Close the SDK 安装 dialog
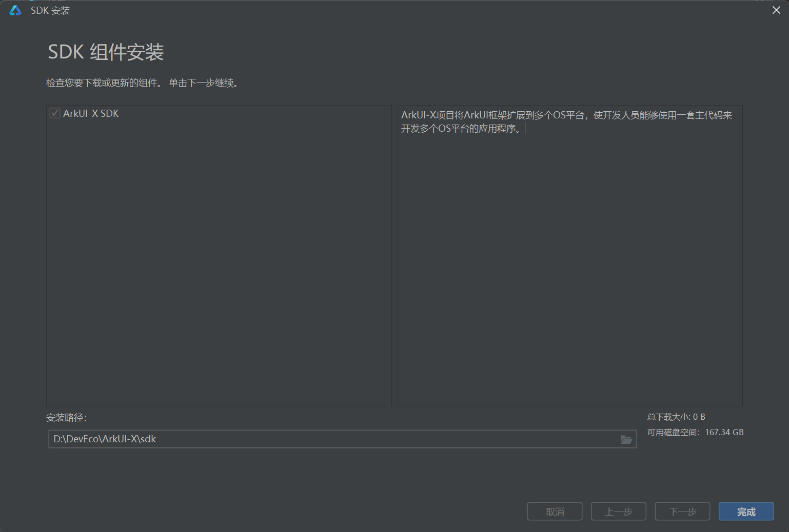Viewport: 789px width, 532px height. tap(776, 10)
